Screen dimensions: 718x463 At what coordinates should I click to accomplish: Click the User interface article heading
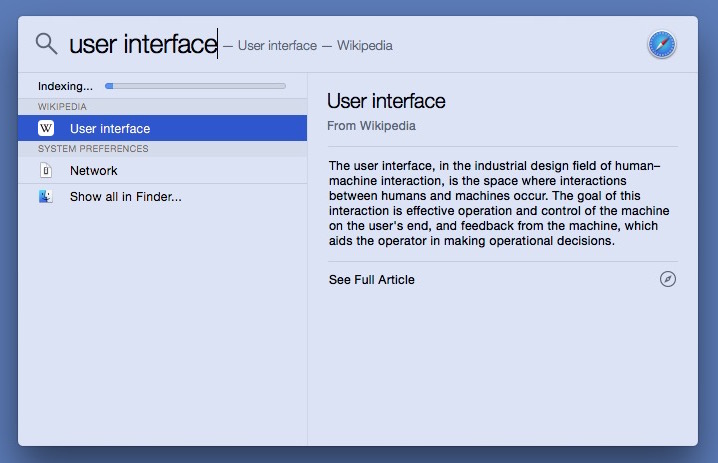pyautogui.click(x=386, y=101)
